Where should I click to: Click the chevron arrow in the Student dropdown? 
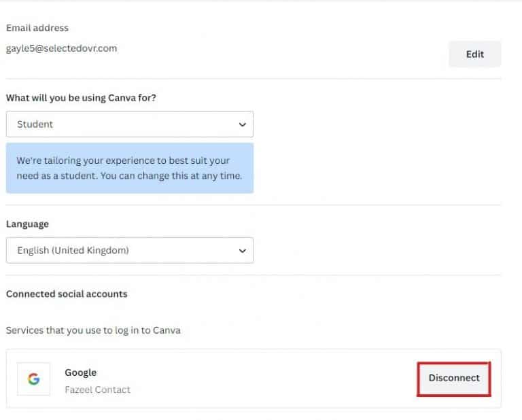(x=243, y=124)
